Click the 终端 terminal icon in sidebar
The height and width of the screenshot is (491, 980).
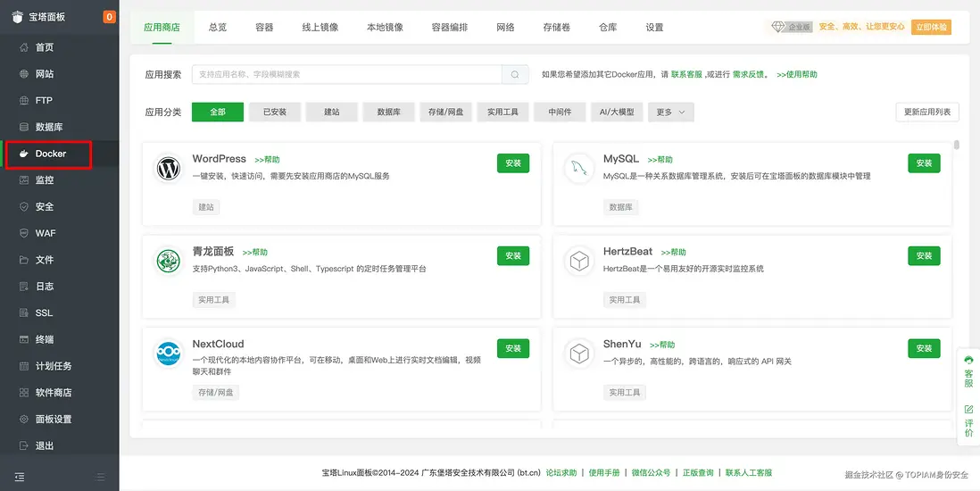pyautogui.click(x=24, y=339)
